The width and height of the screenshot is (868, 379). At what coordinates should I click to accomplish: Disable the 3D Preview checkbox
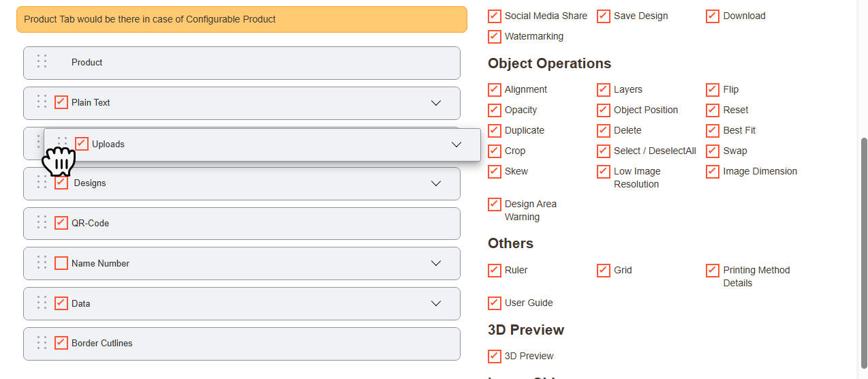(495, 356)
